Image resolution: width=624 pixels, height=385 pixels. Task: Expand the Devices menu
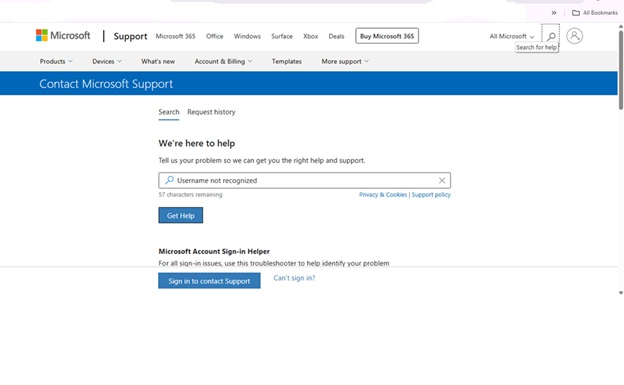coord(107,61)
